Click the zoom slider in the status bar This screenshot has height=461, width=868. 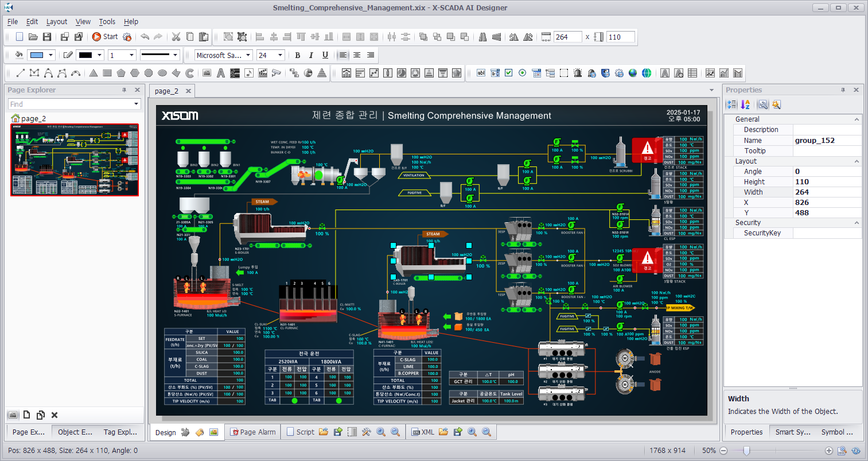pyautogui.click(x=746, y=451)
